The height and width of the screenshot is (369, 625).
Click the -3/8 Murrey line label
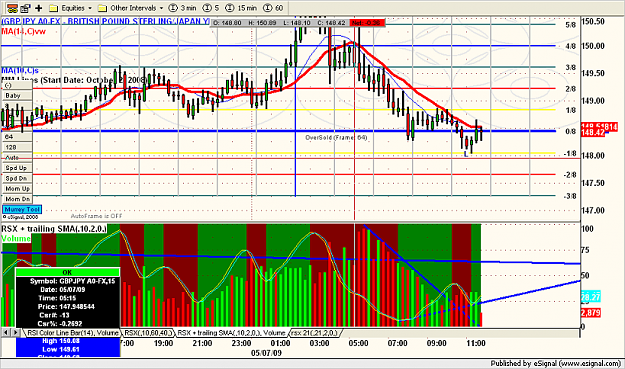[570, 196]
